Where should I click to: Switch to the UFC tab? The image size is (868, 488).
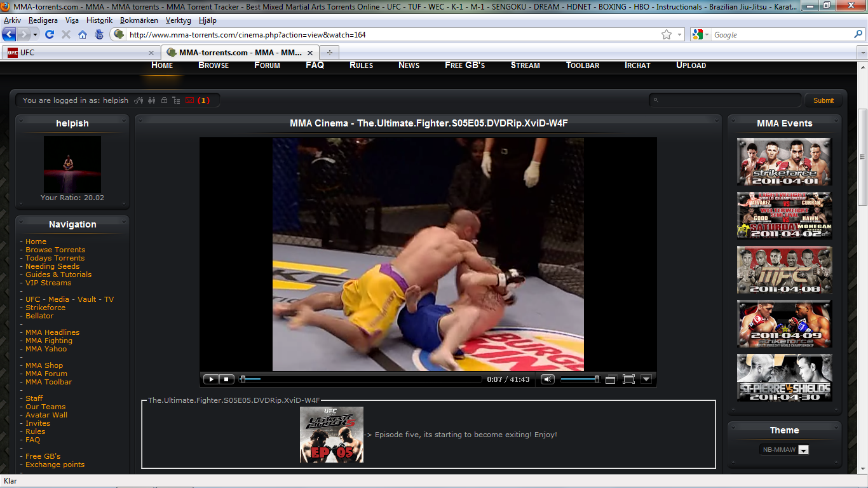(x=81, y=53)
